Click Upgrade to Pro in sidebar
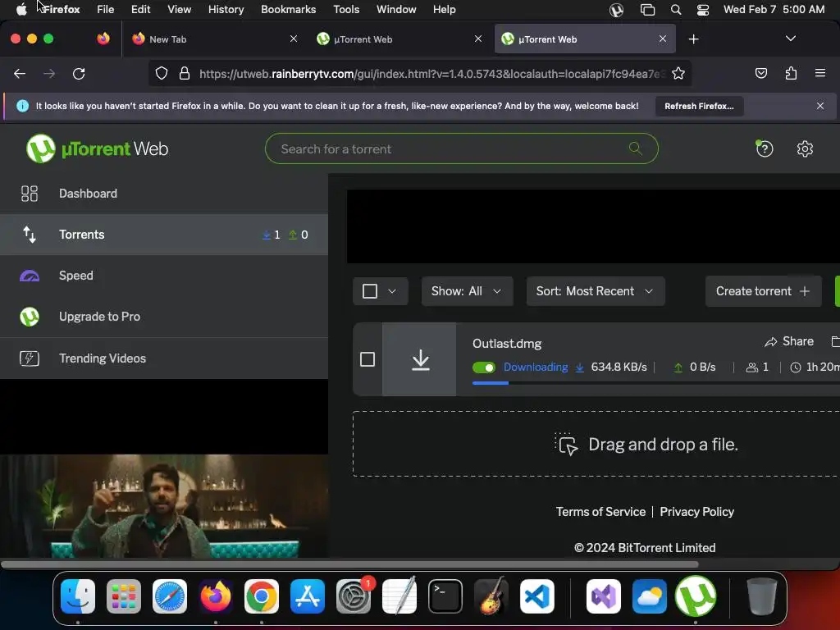 pyautogui.click(x=164, y=317)
